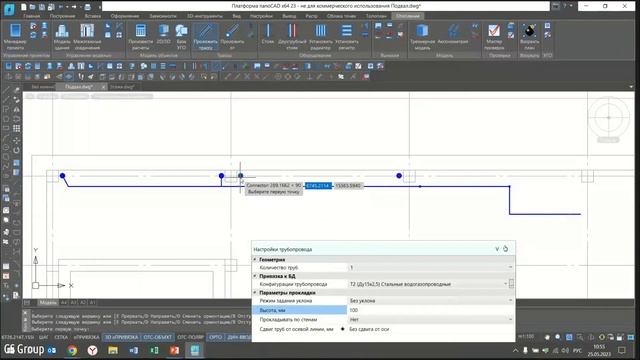Toggle ДИН-ВВОД dynamic input

[x=239, y=337]
